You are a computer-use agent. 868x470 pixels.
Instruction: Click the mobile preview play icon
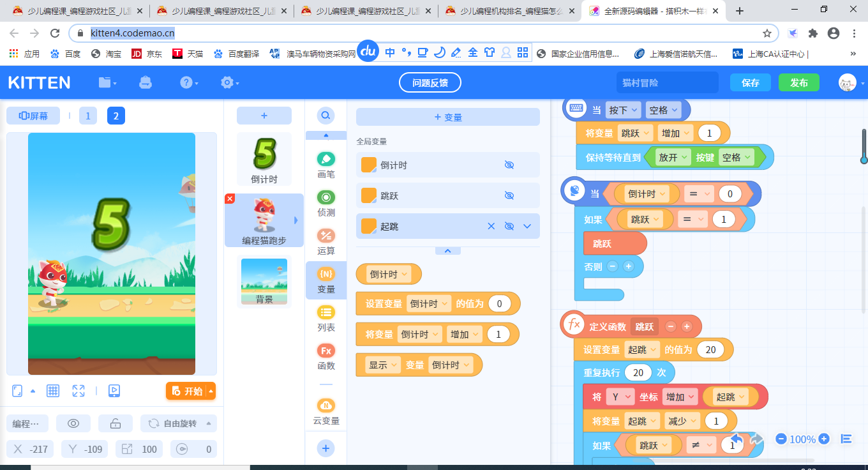[114, 391]
